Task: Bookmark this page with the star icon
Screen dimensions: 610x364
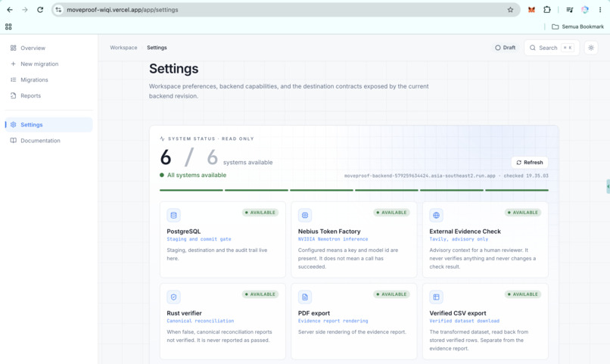Action: [510, 10]
